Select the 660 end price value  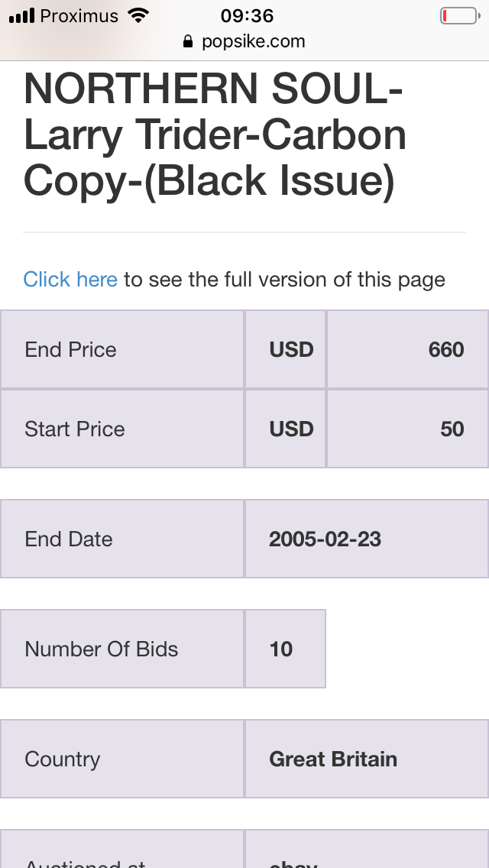407,349
